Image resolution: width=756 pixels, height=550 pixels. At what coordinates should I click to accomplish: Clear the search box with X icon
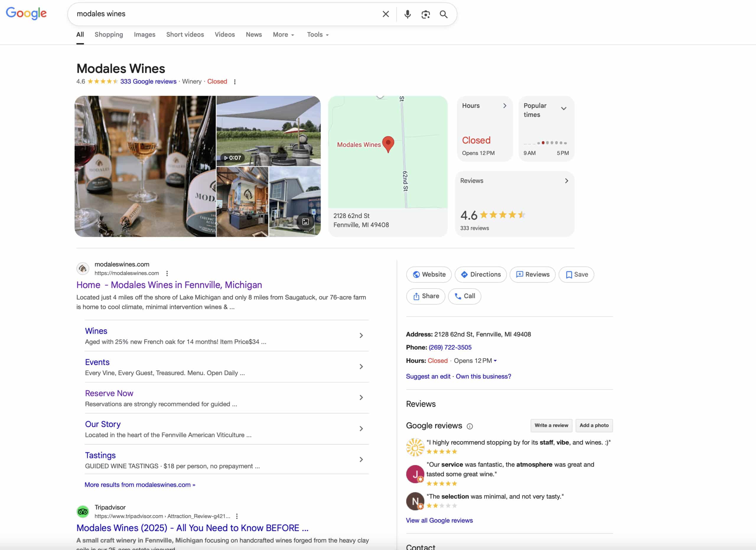pos(385,14)
